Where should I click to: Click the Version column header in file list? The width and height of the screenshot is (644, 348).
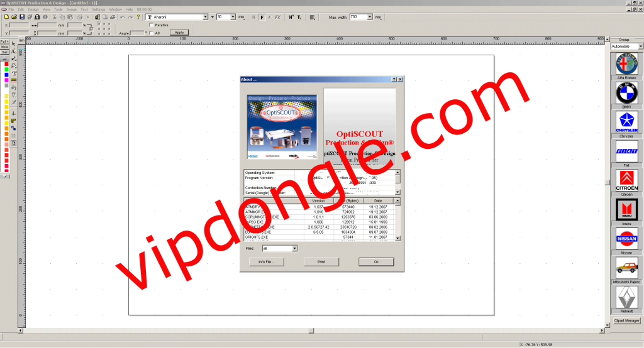pyautogui.click(x=318, y=200)
